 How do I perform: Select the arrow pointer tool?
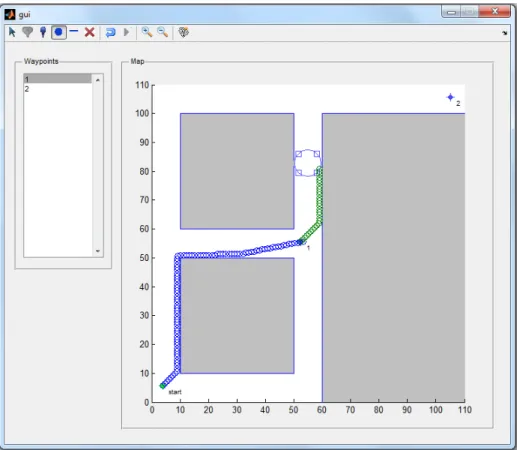12,32
